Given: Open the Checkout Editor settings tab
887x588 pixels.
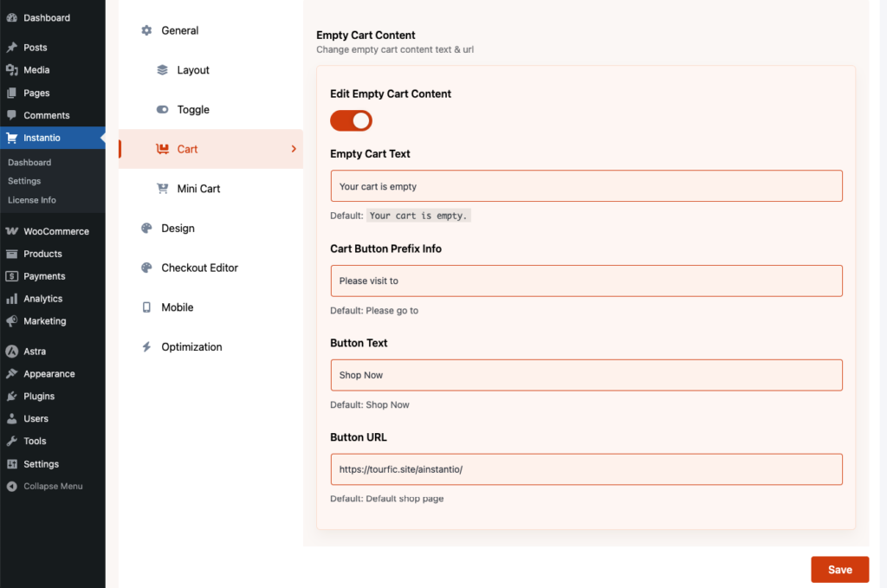Looking at the screenshot, I should click(199, 268).
